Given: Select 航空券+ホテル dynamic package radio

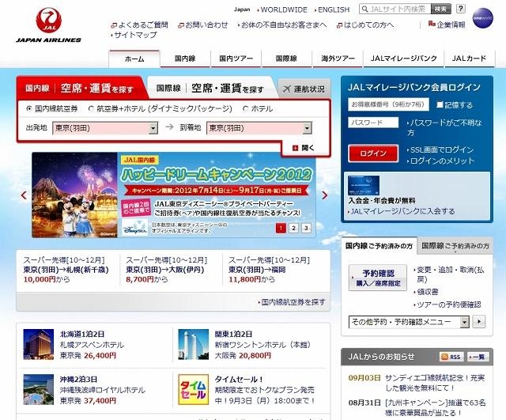Looking at the screenshot, I should pyautogui.click(x=91, y=109).
